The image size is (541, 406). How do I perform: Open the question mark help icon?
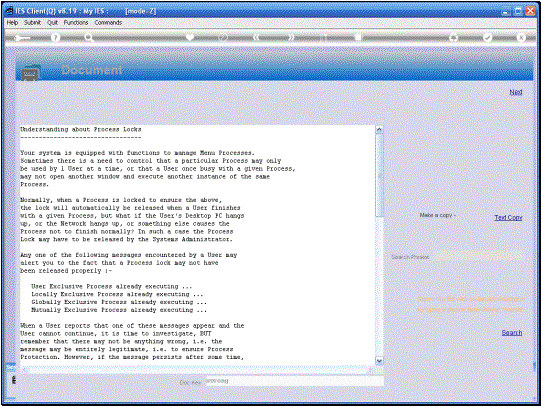[55, 37]
